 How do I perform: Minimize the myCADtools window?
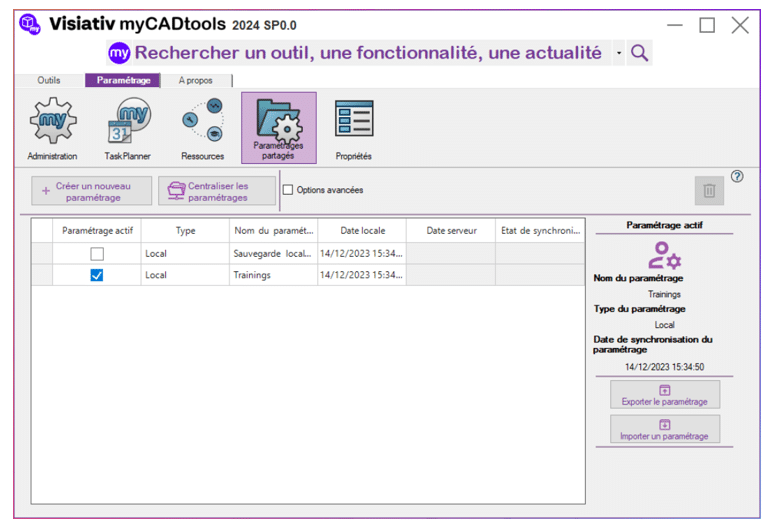click(x=675, y=25)
